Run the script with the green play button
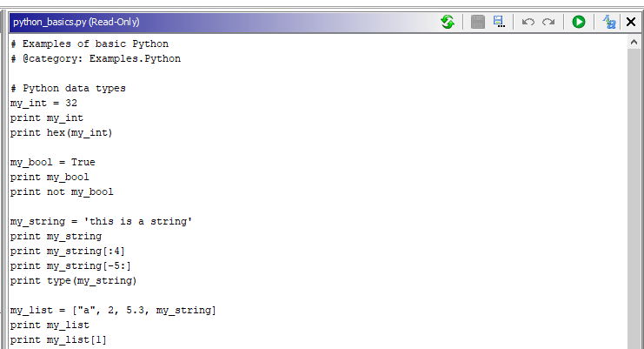Screen dimensions: 644x349 pos(579,22)
